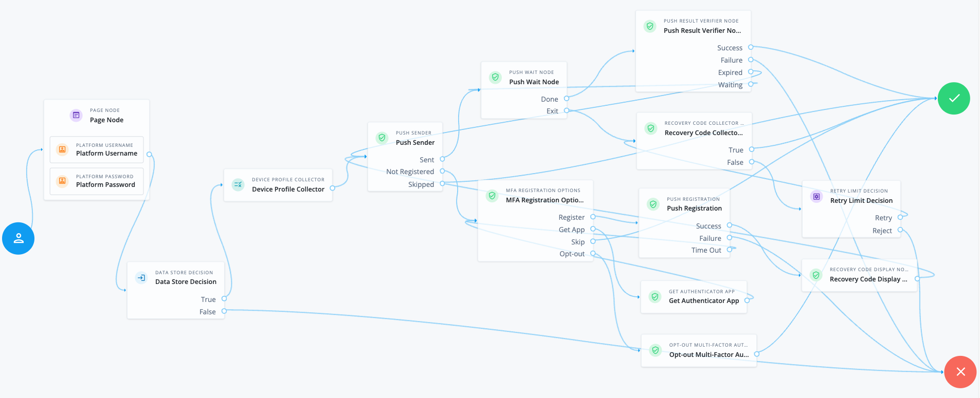The height and width of the screenshot is (398, 980).
Task: Click the MFA Registration Options Opt-out port
Action: [593, 254]
